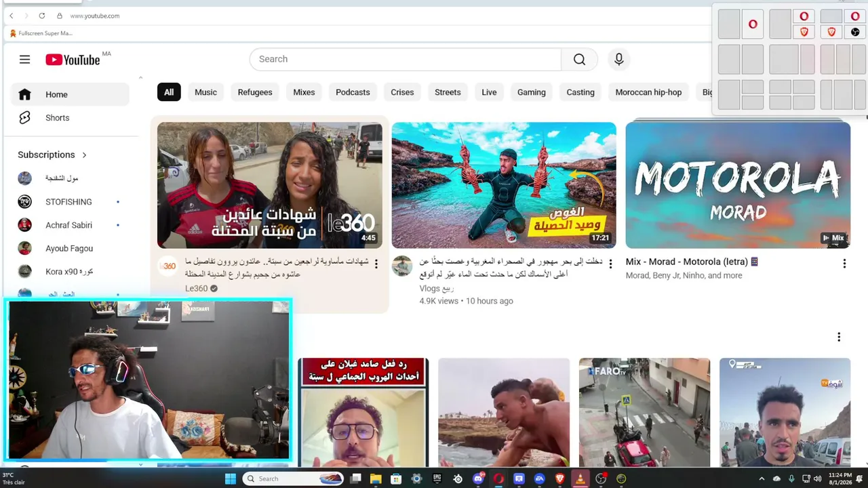Open the YouTube hamburger guide menu
This screenshot has width=868, height=488.
click(x=25, y=60)
